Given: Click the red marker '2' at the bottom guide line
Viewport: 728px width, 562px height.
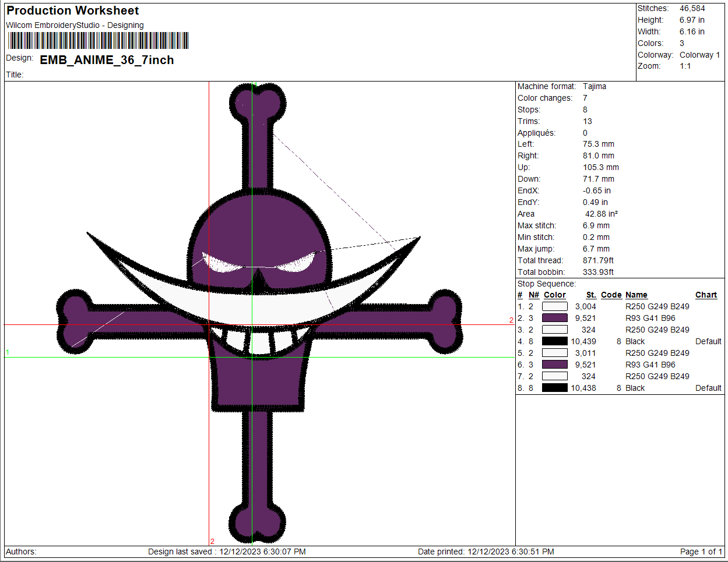Looking at the screenshot, I should tap(212, 541).
